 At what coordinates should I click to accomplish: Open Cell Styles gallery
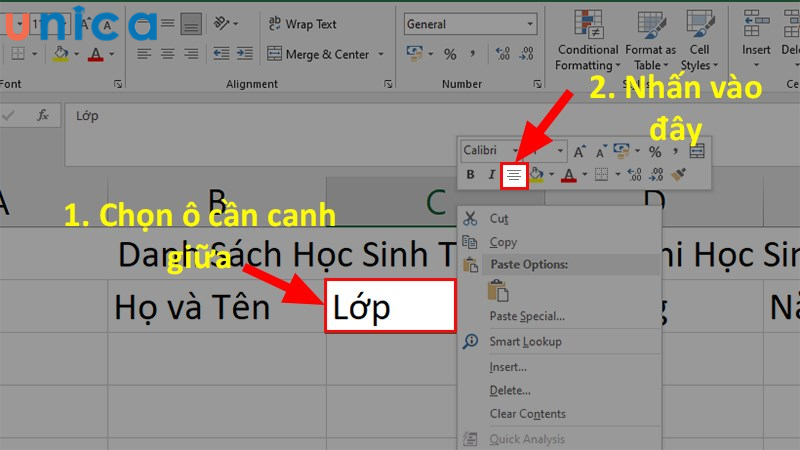(699, 40)
